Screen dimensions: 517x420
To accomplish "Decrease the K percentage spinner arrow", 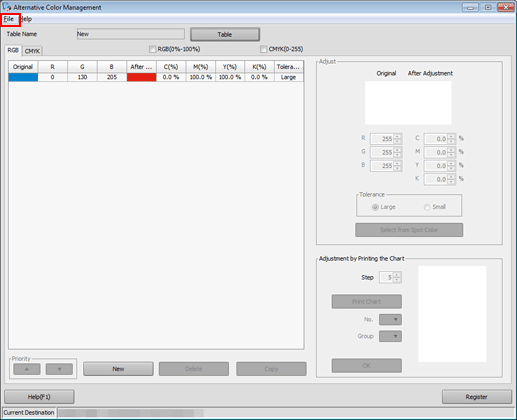I will (451, 182).
